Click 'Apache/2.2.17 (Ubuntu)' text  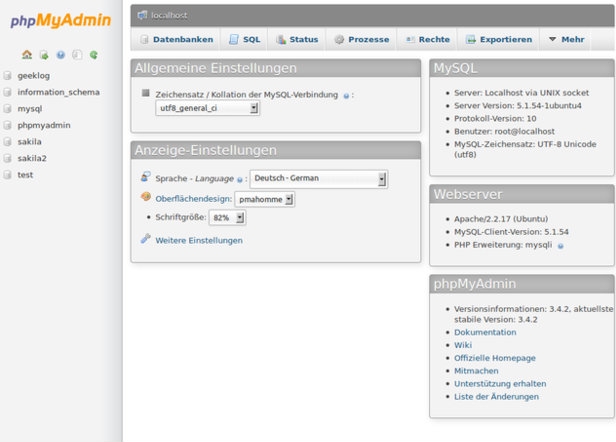pos(501,219)
